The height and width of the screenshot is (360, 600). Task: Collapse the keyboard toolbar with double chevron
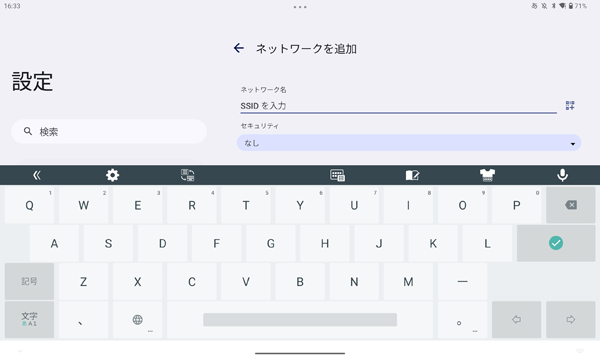(x=37, y=175)
